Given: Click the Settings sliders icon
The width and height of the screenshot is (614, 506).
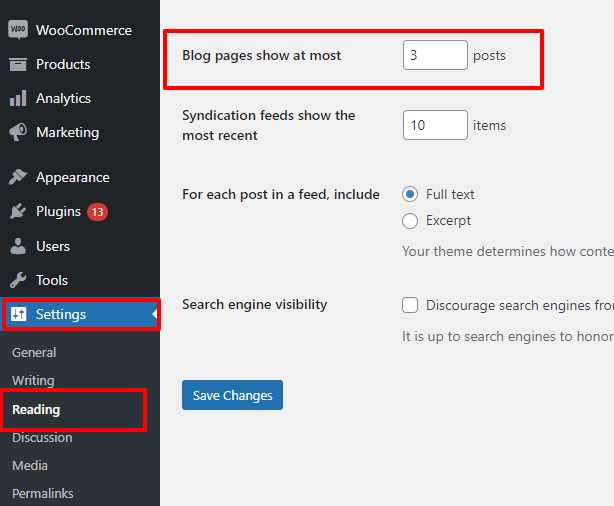Looking at the screenshot, I should tap(19, 314).
